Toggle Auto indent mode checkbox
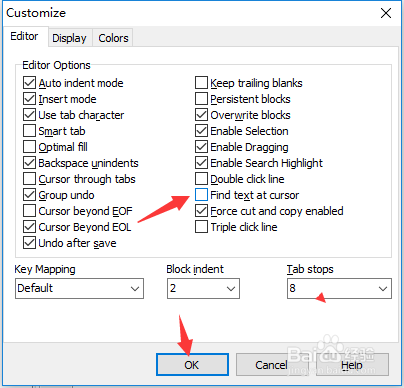Image resolution: width=404 pixels, height=388 pixels. point(29,83)
